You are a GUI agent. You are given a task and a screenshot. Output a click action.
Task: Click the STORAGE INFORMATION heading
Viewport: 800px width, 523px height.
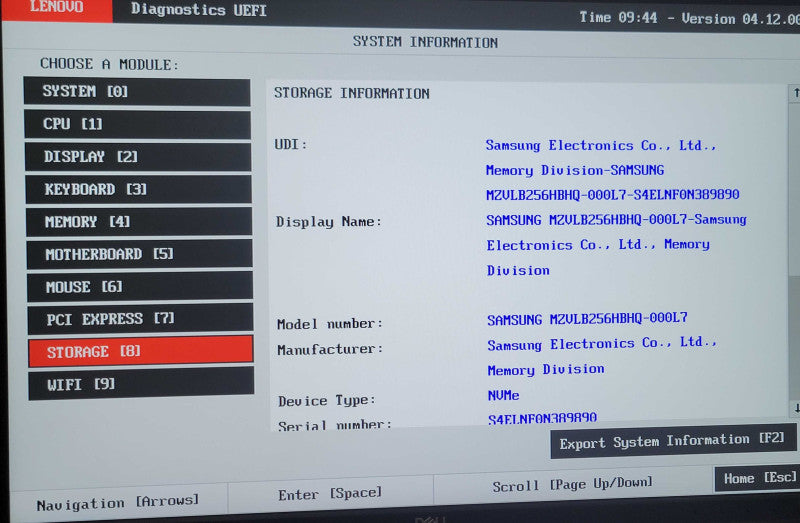(x=352, y=93)
